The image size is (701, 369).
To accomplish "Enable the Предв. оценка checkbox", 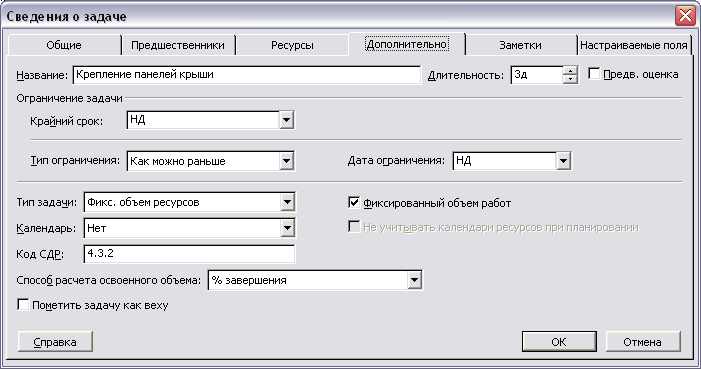I will [594, 74].
